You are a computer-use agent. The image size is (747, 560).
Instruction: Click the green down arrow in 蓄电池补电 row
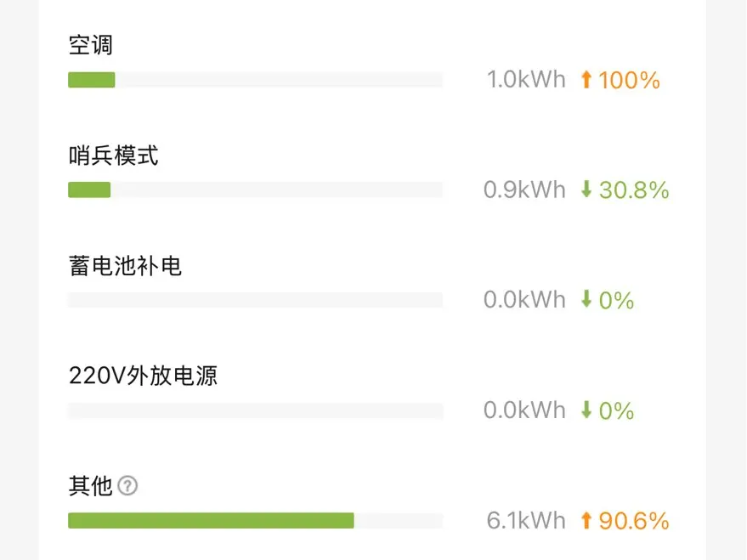coord(586,299)
